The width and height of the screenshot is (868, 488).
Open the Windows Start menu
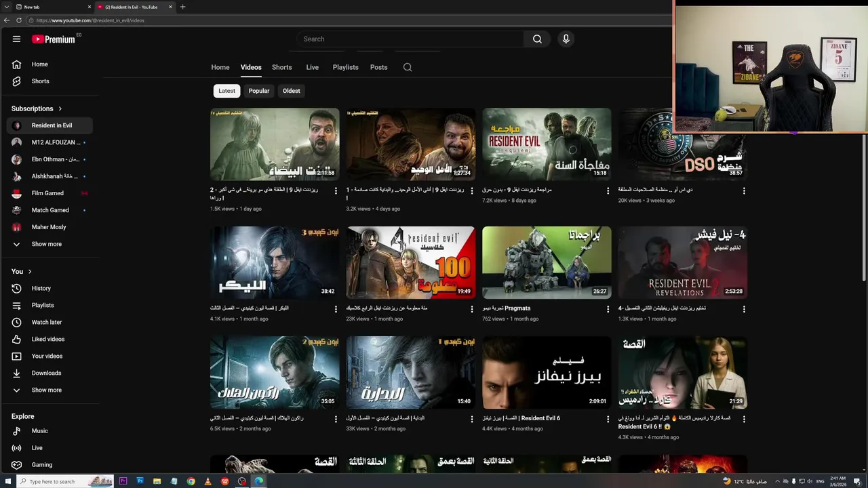click(8, 481)
